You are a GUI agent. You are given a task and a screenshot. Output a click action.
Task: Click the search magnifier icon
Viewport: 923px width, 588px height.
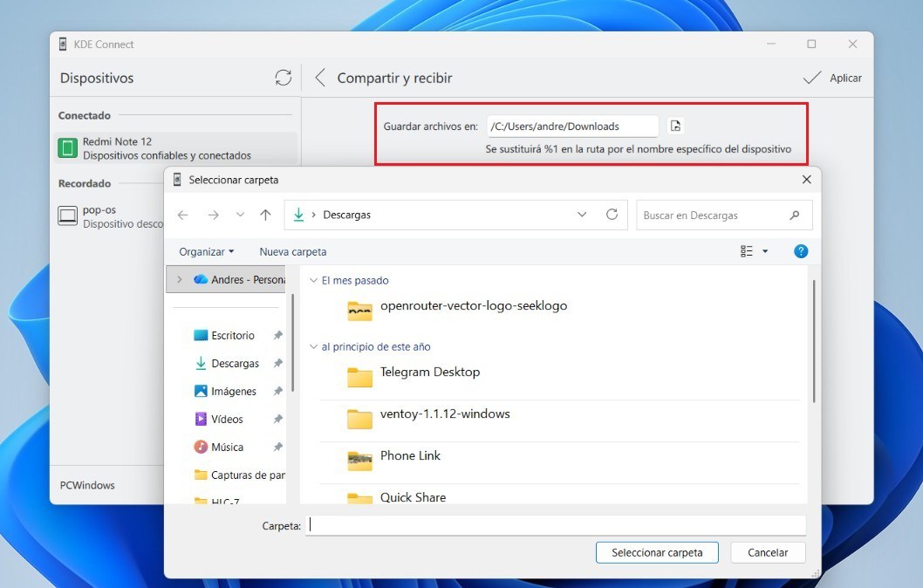[795, 215]
